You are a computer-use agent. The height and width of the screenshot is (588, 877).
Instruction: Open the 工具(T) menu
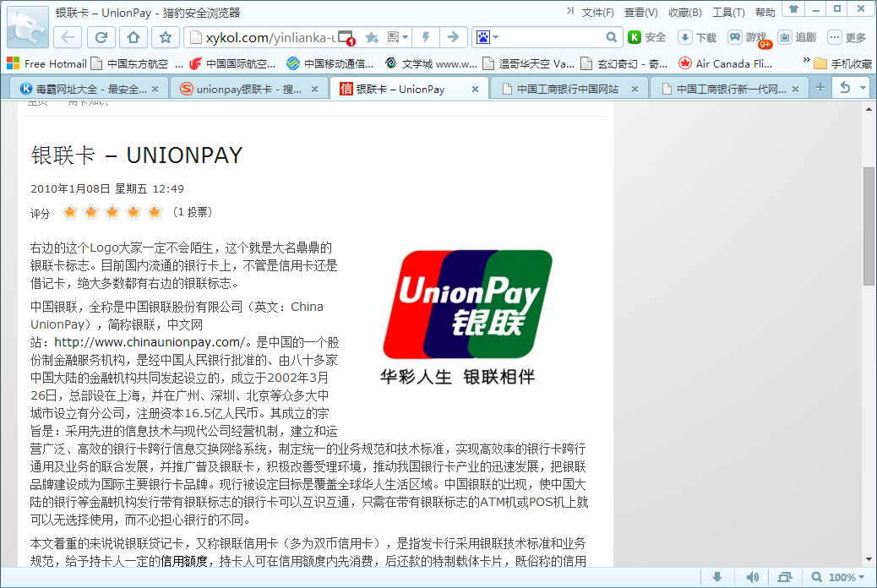(x=727, y=12)
